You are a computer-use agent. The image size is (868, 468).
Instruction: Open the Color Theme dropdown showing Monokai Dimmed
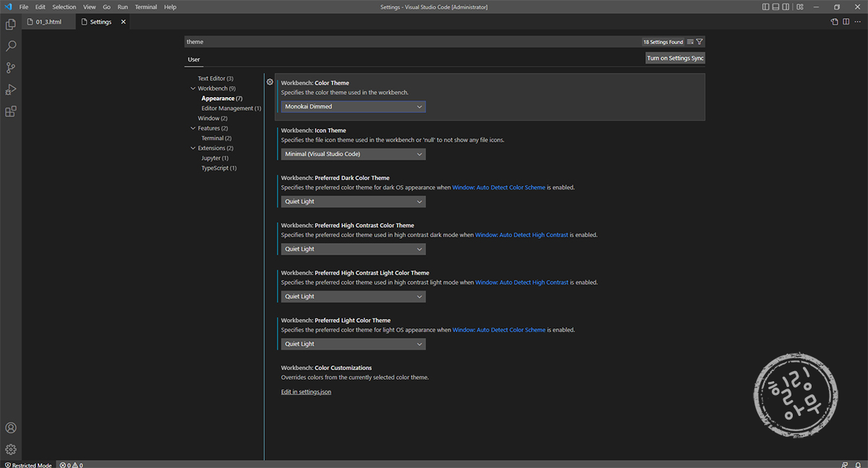click(353, 106)
